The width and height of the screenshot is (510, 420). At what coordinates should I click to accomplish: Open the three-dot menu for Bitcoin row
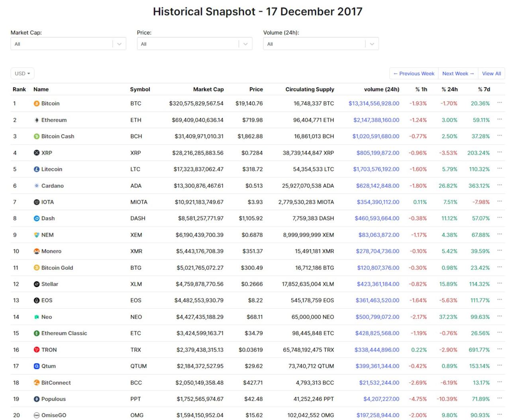click(x=500, y=103)
